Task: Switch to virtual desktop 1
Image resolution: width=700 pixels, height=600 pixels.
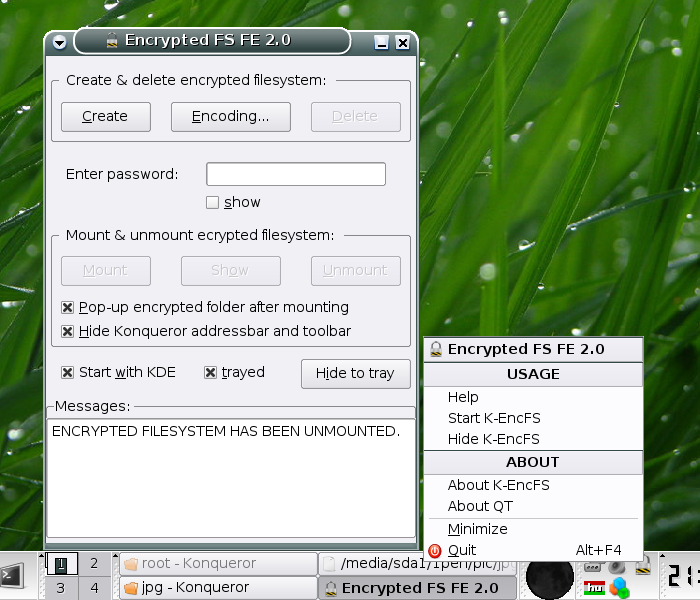Action: coord(61,564)
